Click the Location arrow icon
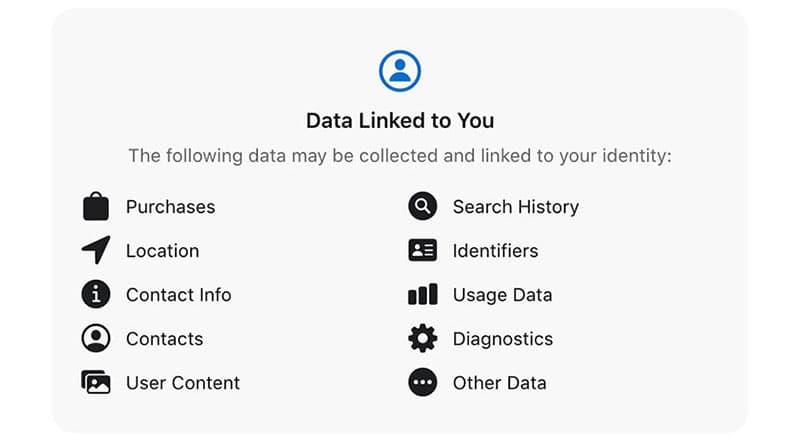Screen dimensions: 800x446 pyautogui.click(x=96, y=250)
